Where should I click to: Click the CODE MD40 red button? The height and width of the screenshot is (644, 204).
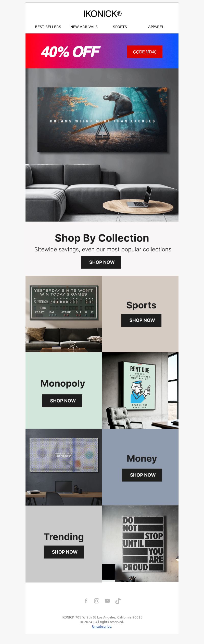[145, 52]
